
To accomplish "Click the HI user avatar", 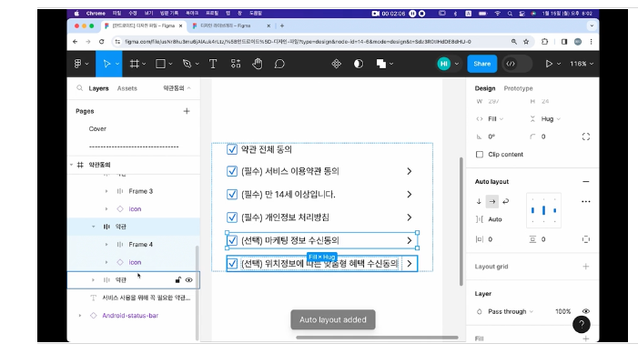I will 444,64.
